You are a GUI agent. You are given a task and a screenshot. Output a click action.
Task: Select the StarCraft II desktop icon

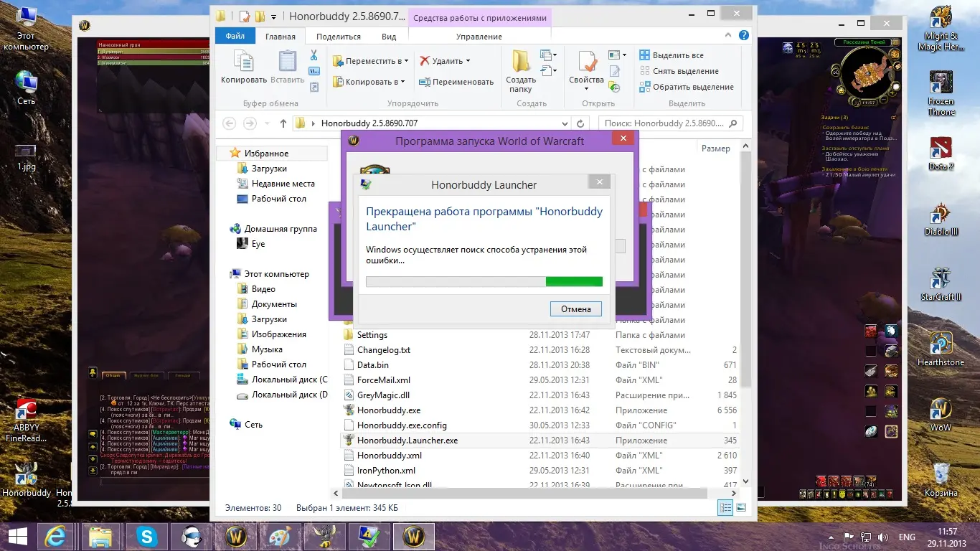(941, 284)
